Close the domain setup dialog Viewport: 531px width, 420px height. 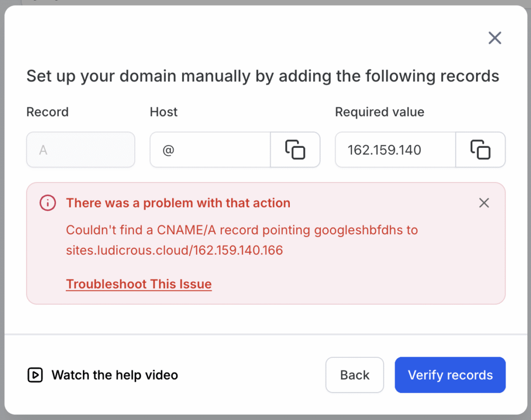click(495, 38)
